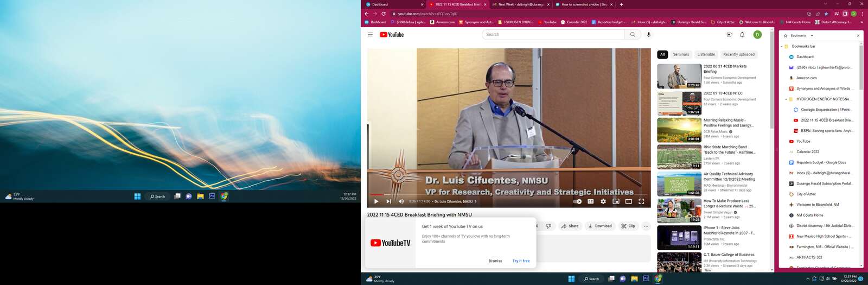Enter full screen on the video

(641, 201)
